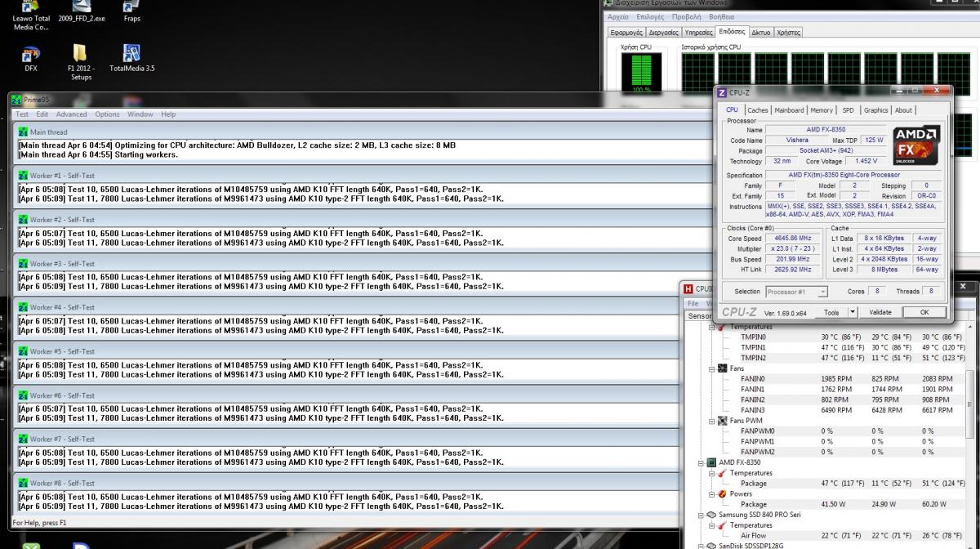The image size is (980, 549).
Task: Open the Advanced menu in Prime95
Action: tap(71, 114)
